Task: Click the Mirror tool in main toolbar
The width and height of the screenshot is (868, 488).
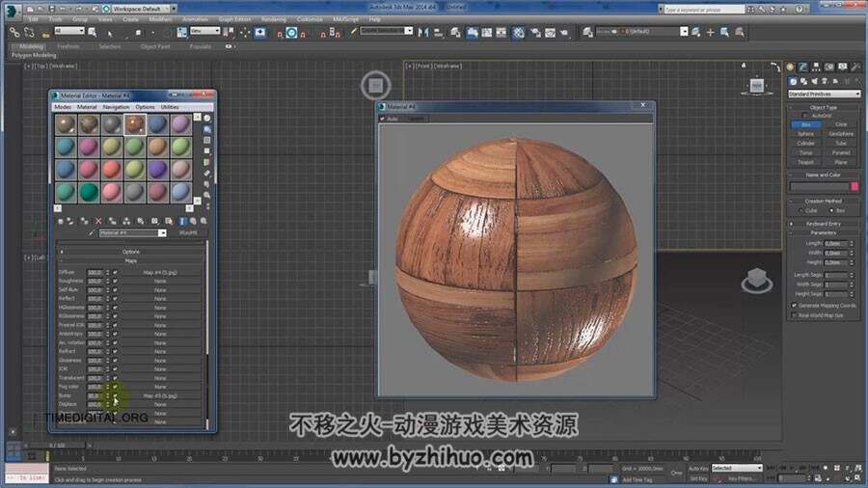Action: click(423, 33)
